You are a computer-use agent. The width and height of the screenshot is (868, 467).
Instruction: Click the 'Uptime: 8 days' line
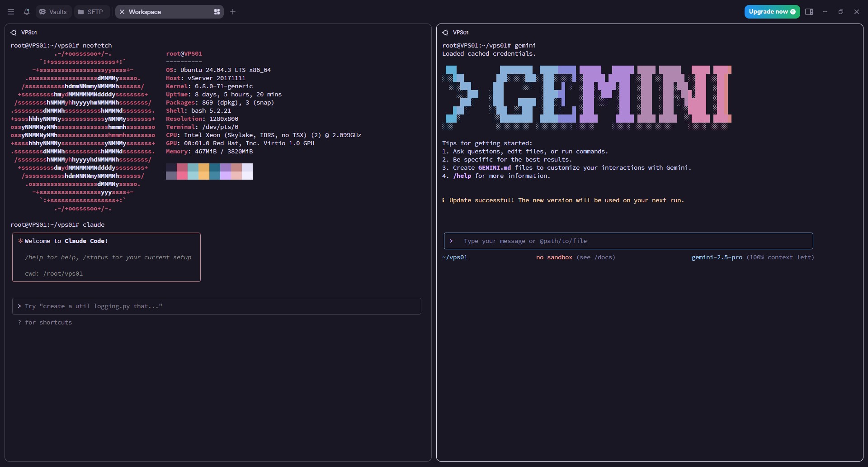[x=224, y=94]
